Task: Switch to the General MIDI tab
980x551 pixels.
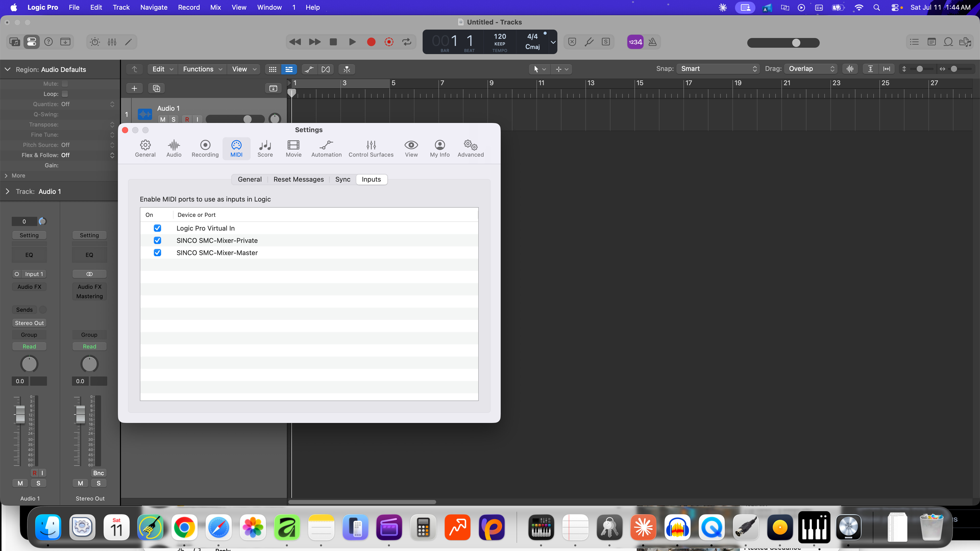Action: (x=250, y=180)
